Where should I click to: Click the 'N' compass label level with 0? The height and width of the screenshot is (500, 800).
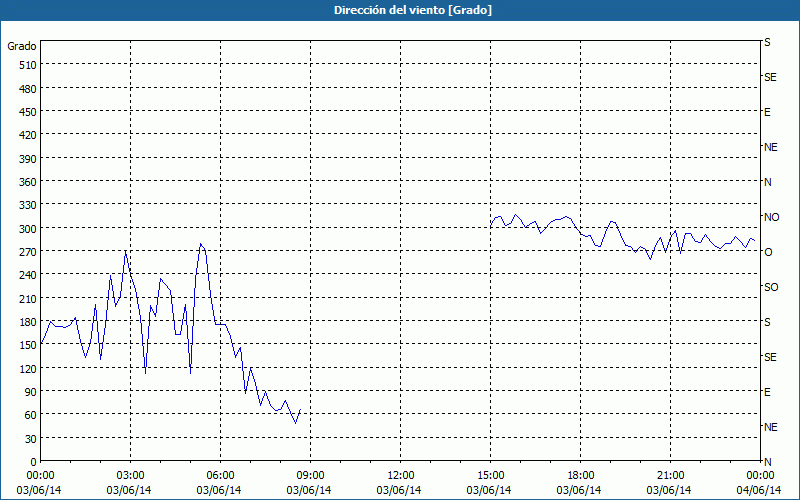[x=767, y=462]
